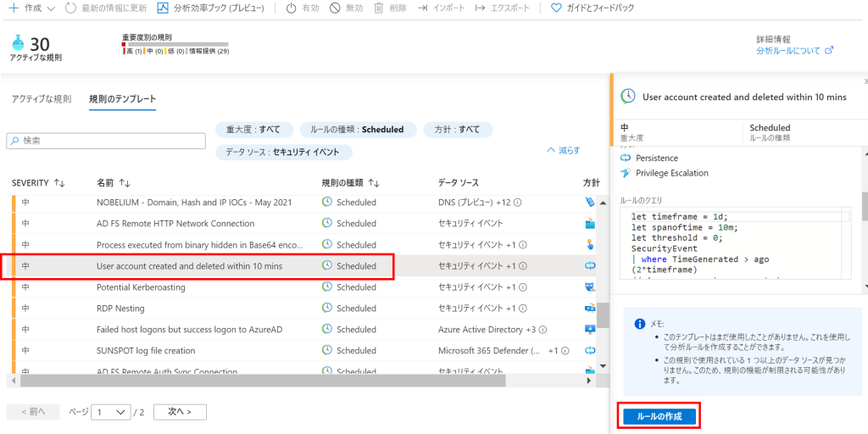868x434 pixels.
Task: Go to next page with 次へ
Action: coord(180,412)
